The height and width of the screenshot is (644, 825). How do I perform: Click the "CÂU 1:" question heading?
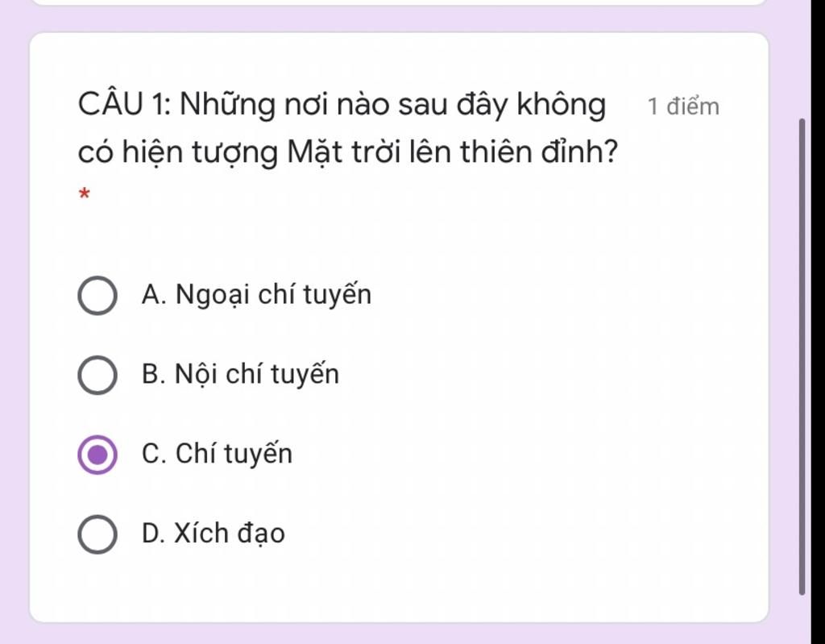pyautogui.click(x=125, y=104)
